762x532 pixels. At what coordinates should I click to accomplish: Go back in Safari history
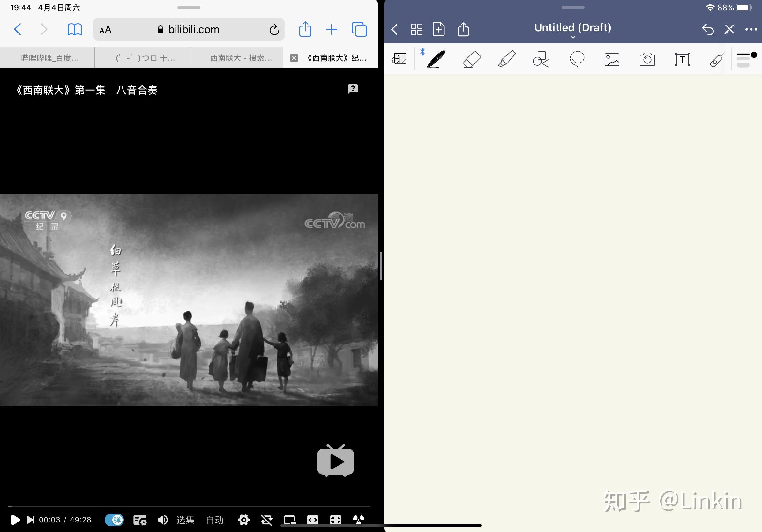[x=18, y=30]
